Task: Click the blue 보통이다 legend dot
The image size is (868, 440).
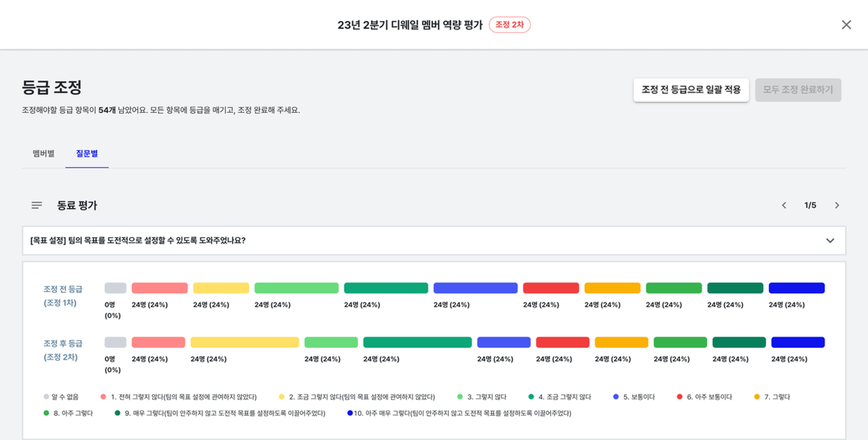Action: click(616, 397)
